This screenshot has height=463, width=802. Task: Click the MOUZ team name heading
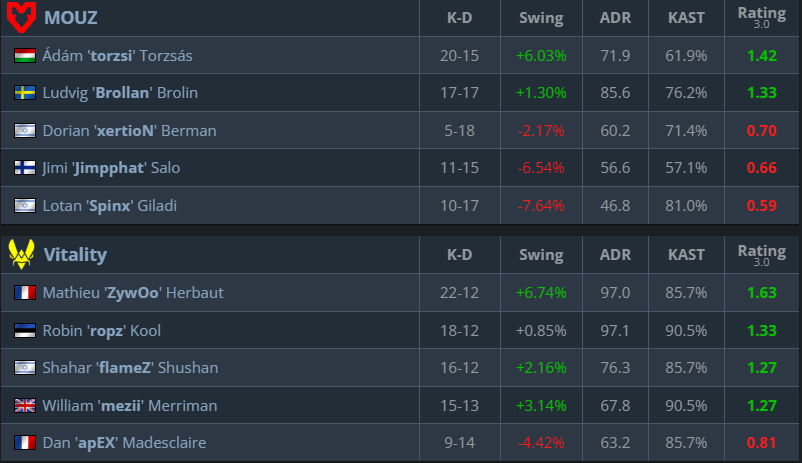pos(71,18)
